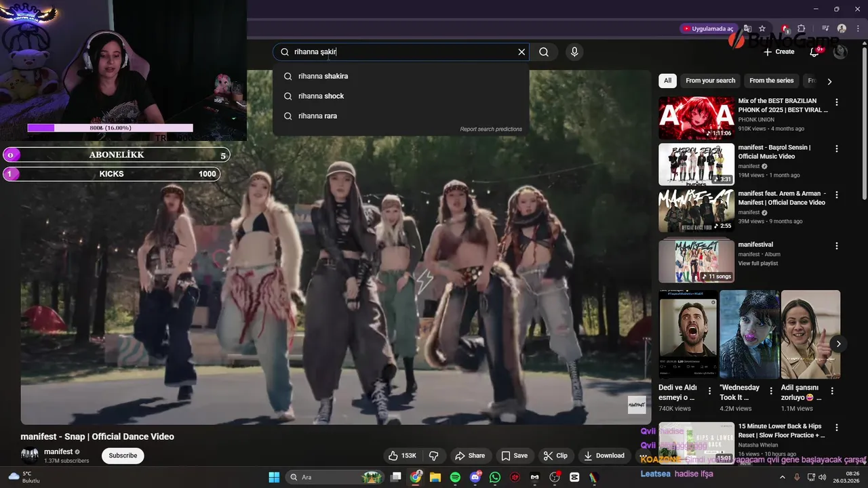The width and height of the screenshot is (868, 488).
Task: Open OBS Studio from the taskbar
Action: [555, 477]
